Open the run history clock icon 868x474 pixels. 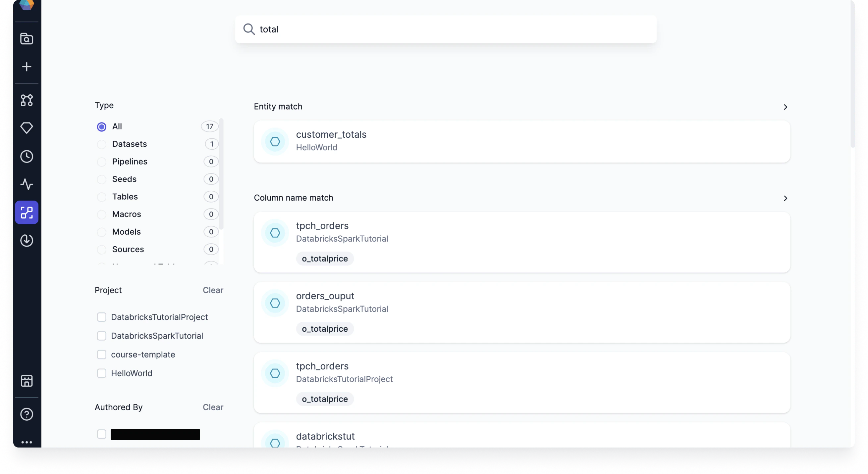[27, 156]
